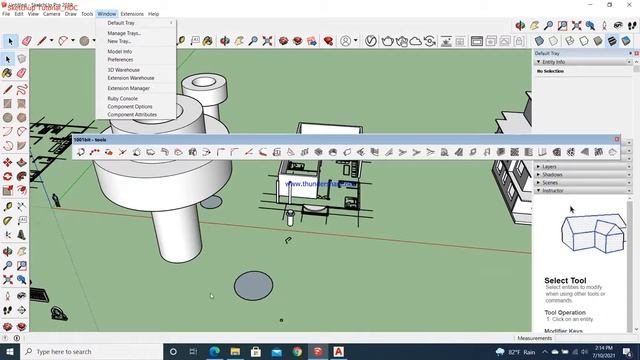Open the account icon dropdown arrow
Image resolution: width=640 pixels, height=360 pixels.
click(x=356, y=40)
